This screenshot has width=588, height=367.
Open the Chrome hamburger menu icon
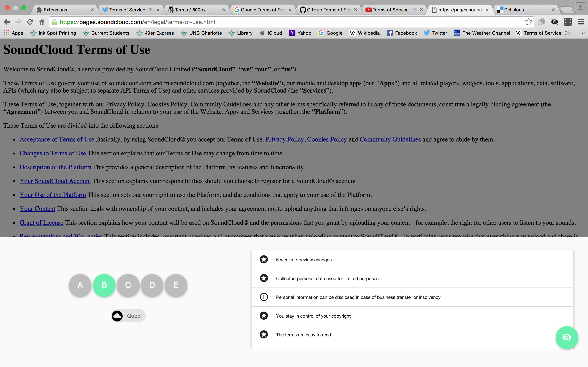[581, 22]
